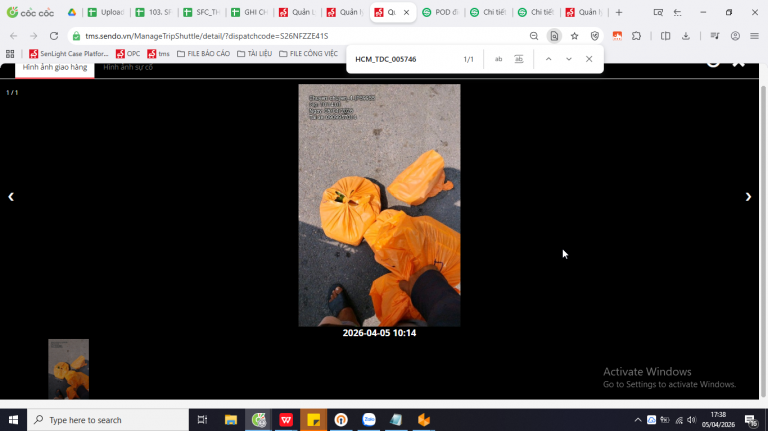
Task: Show next image with right arrow
Action: coord(748,197)
